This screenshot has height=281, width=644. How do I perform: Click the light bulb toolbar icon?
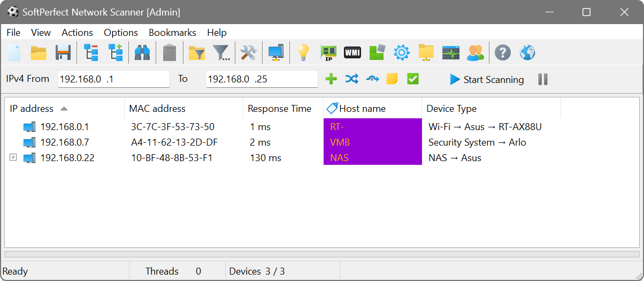(x=303, y=52)
